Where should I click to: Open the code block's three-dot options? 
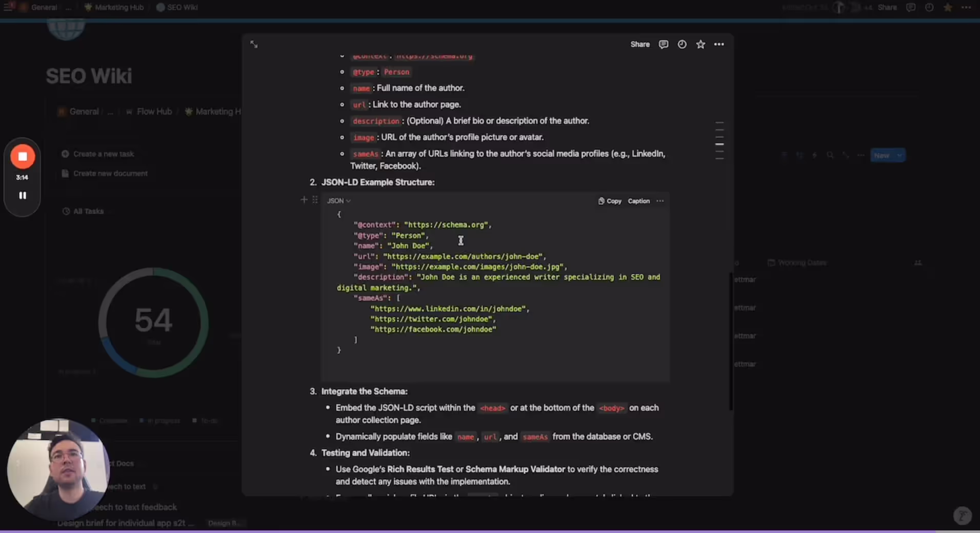660,201
